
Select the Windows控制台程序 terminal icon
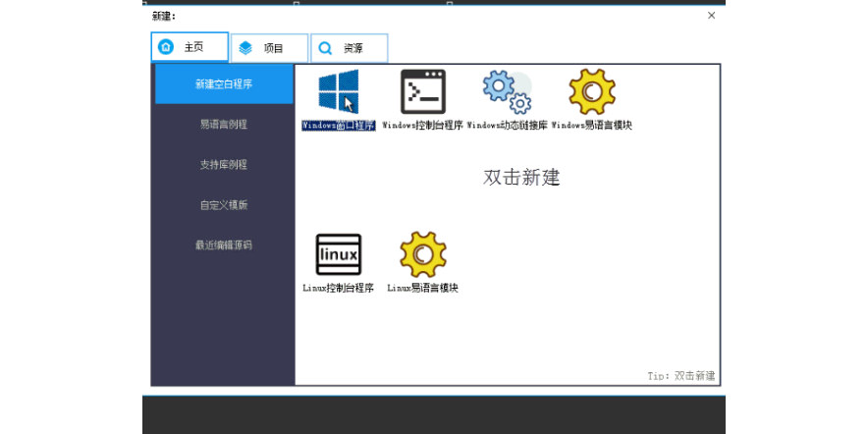[423, 91]
